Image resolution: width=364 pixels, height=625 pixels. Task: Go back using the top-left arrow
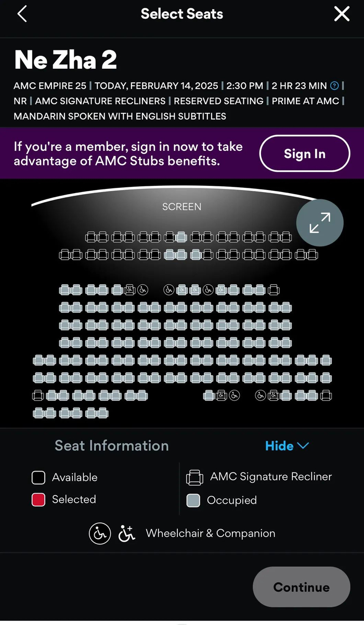point(22,14)
